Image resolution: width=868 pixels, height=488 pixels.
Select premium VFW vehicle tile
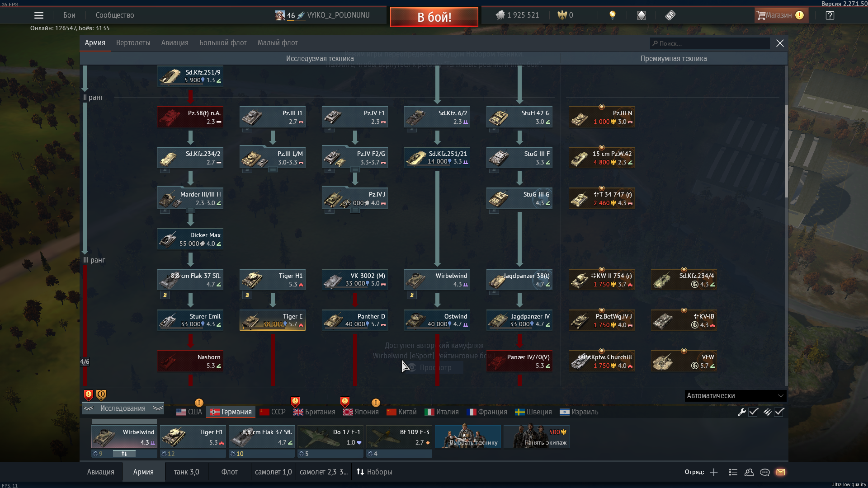(x=684, y=361)
